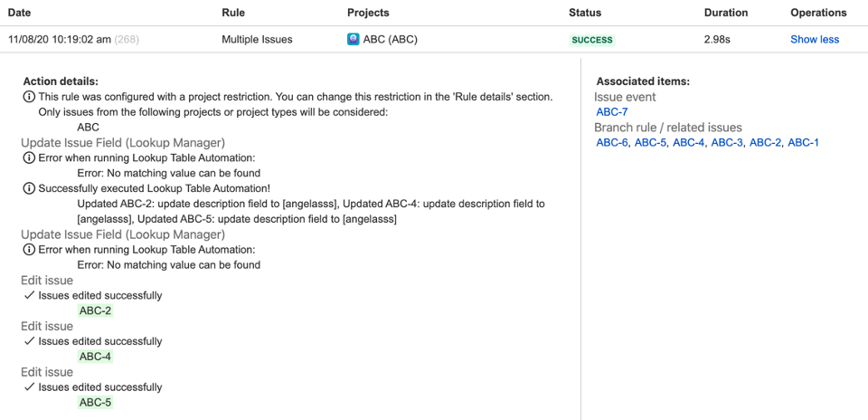Click the Duration column header
The height and width of the screenshot is (420, 868).
tap(726, 13)
